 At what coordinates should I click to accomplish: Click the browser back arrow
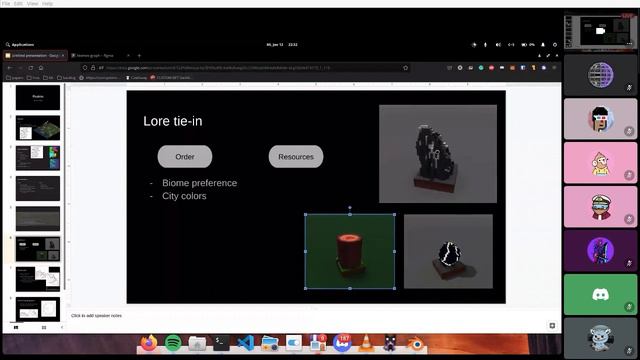pyautogui.click(x=9, y=68)
